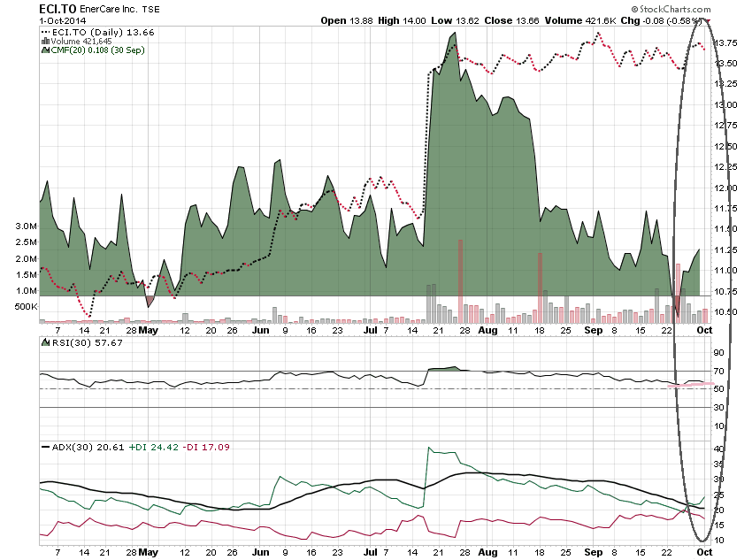Click the 40 level on ADX axis
752x560 pixels.
(718, 449)
